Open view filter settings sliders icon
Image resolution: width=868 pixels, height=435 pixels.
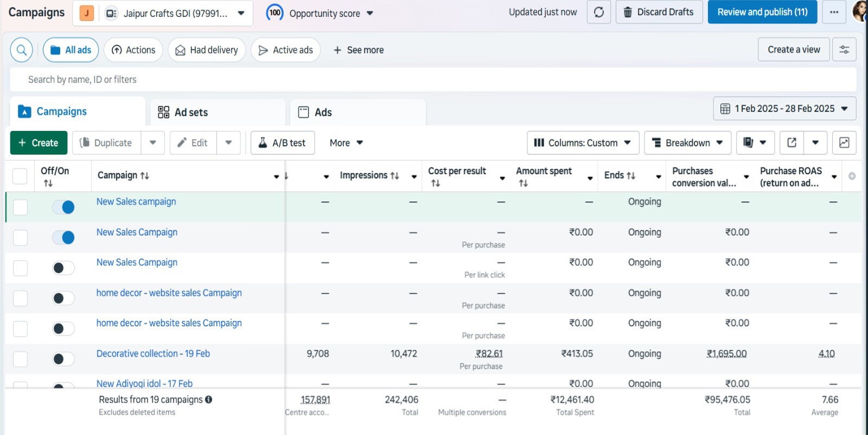[844, 49]
